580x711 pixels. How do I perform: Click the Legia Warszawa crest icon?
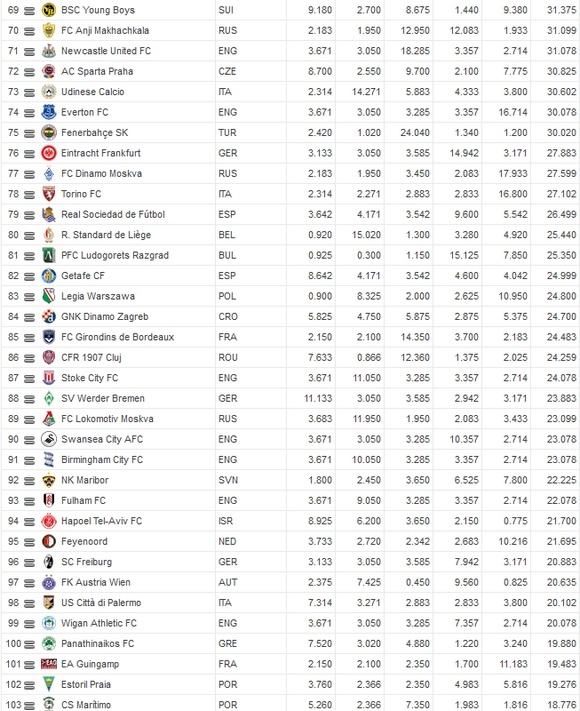tap(49, 296)
